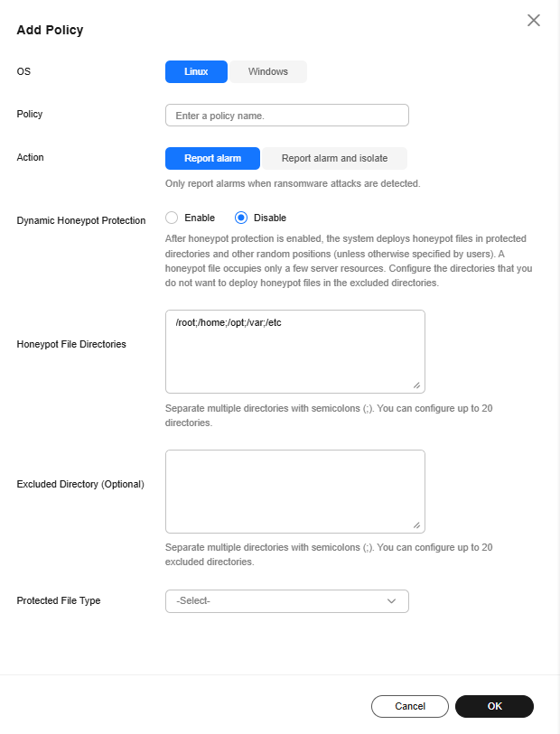Choose Report alarm and isolate action
The width and height of the screenshot is (560, 734).
[x=334, y=158]
